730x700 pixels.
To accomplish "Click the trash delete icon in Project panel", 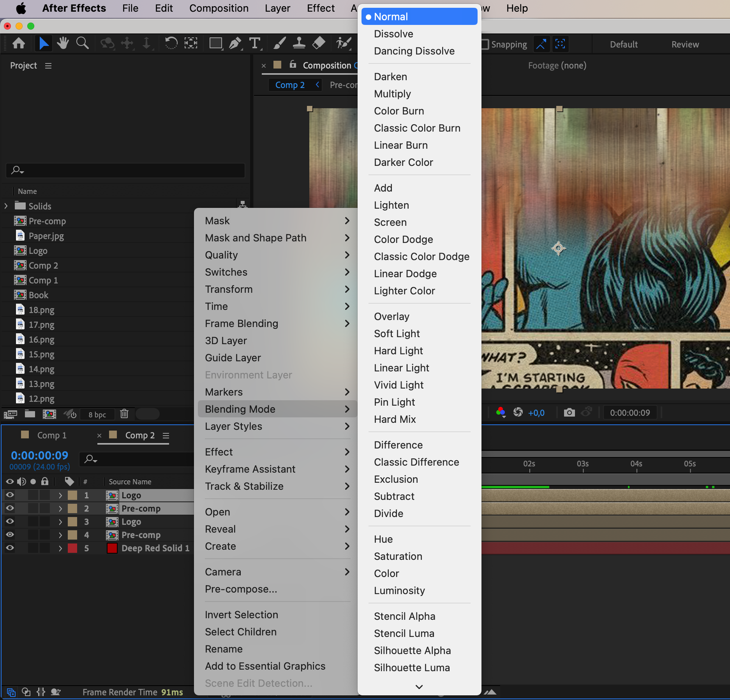I will [x=124, y=414].
